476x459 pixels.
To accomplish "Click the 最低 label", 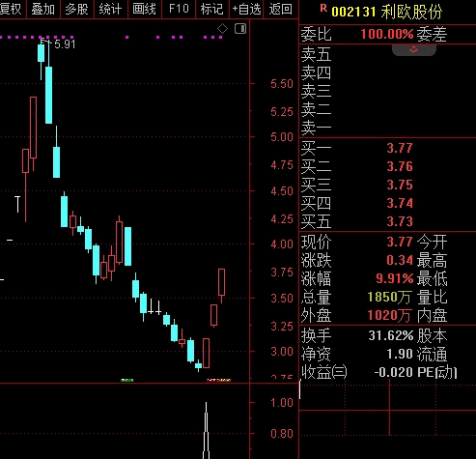I will [432, 278].
